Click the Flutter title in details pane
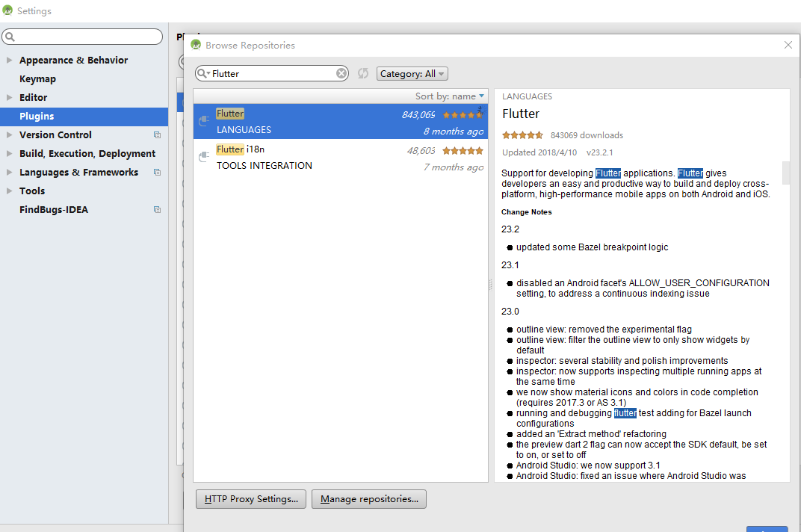 coord(521,114)
